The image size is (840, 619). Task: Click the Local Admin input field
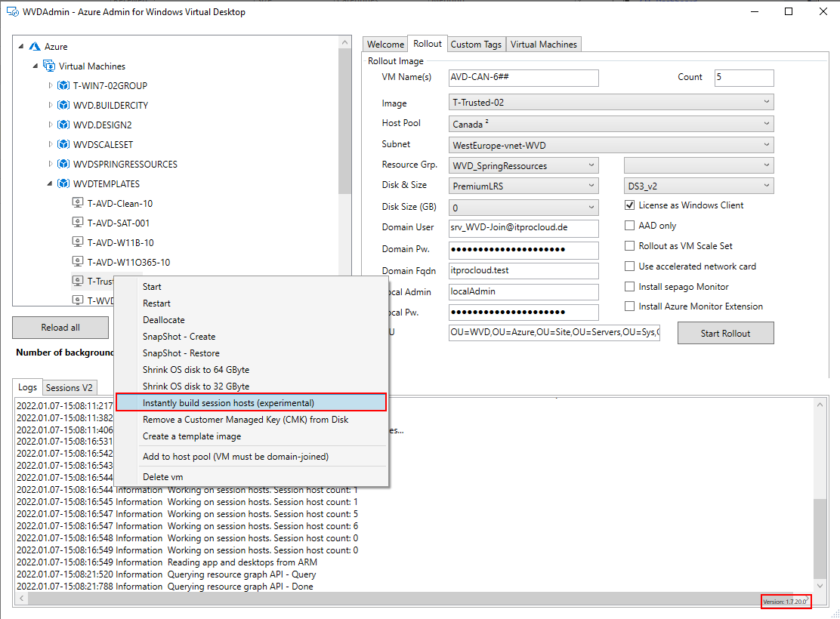[x=524, y=292]
